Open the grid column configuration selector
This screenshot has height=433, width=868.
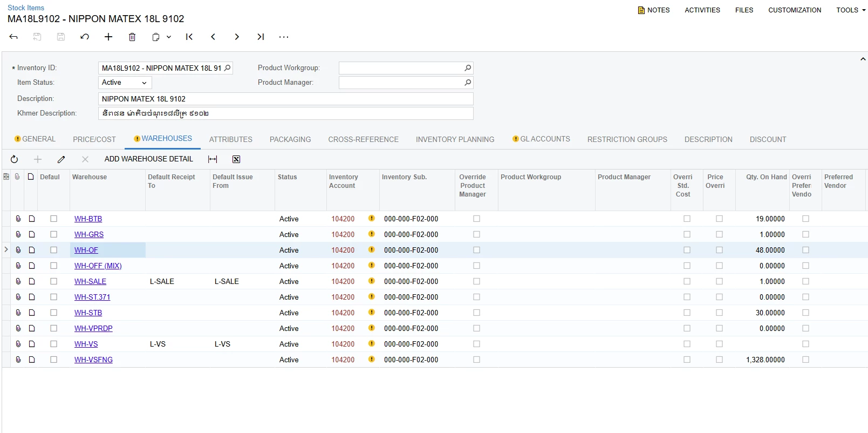coord(6,177)
